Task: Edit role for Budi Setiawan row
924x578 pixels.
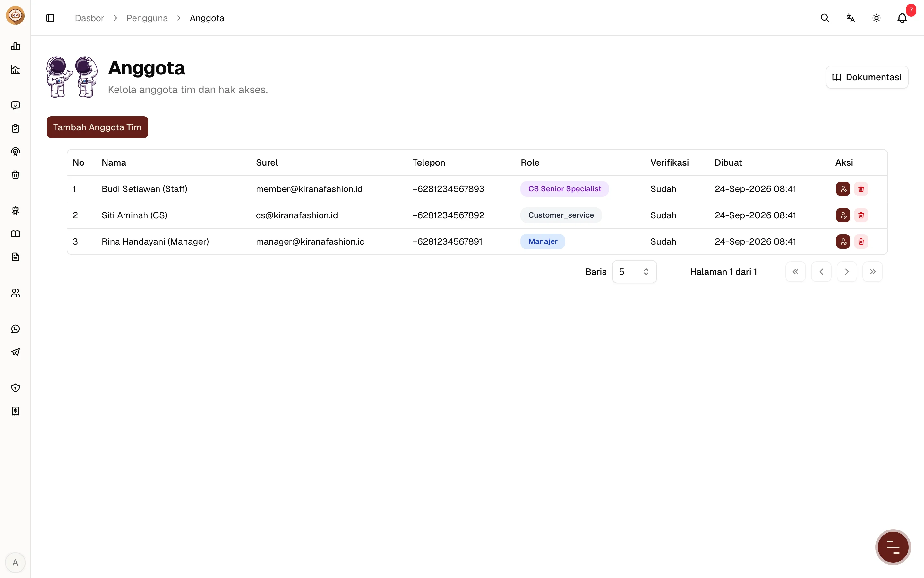Action: (843, 189)
